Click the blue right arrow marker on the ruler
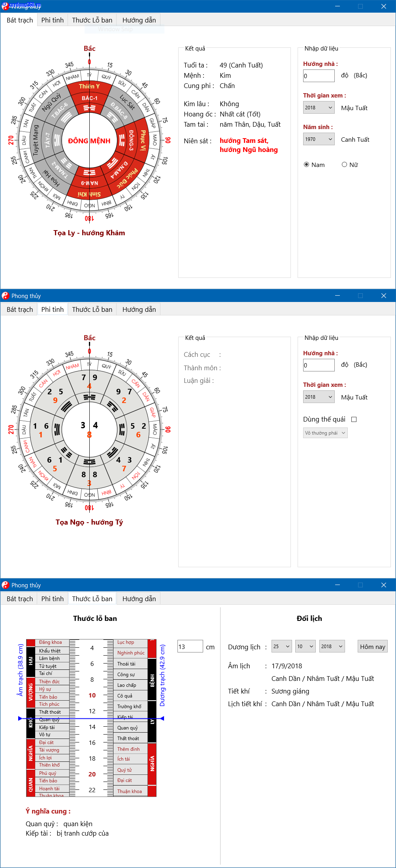This screenshot has width=396, height=868. [162, 718]
